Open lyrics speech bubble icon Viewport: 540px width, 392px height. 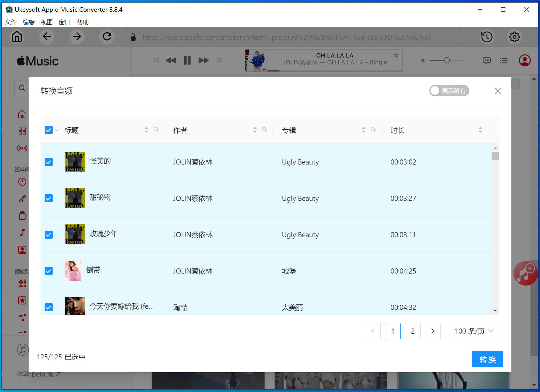(x=487, y=60)
